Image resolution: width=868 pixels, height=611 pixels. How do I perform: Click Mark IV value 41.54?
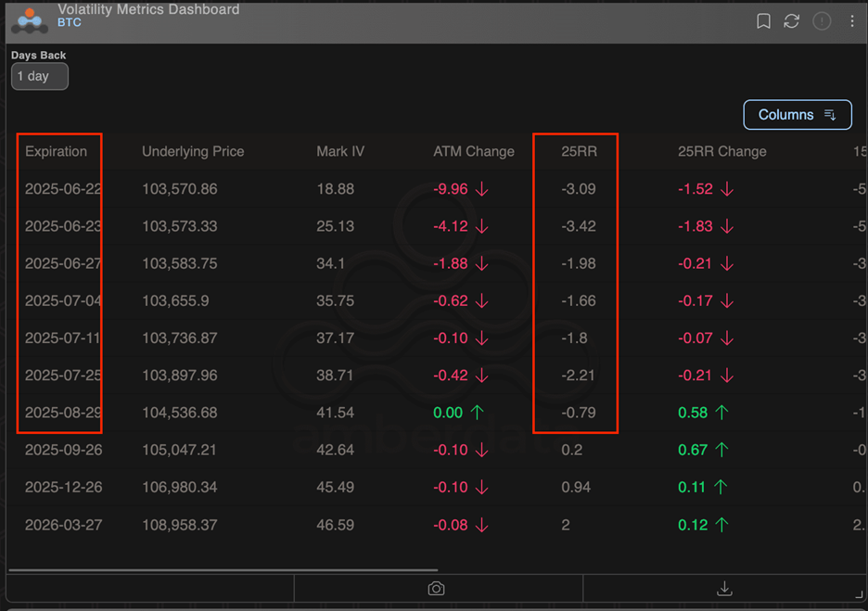point(336,413)
